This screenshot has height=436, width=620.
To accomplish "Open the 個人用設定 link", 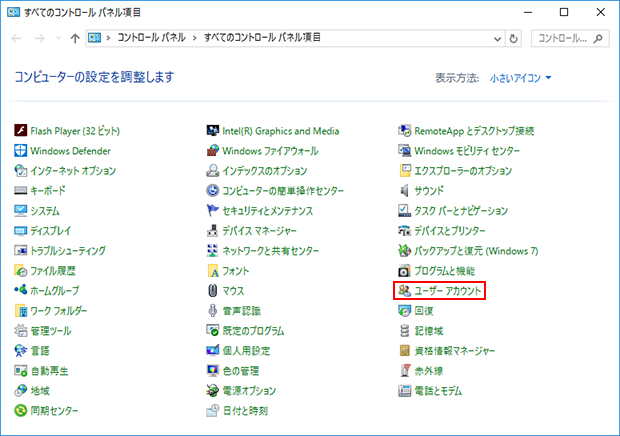I will pos(246,351).
